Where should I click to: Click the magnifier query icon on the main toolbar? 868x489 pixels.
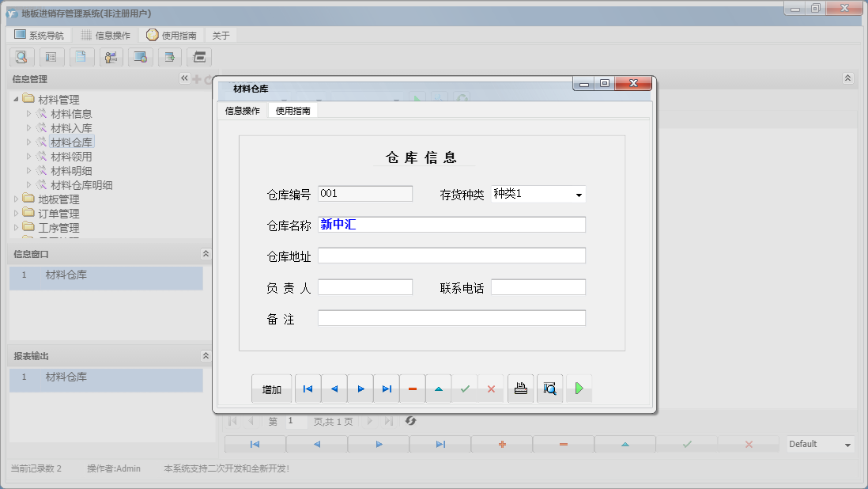click(21, 57)
